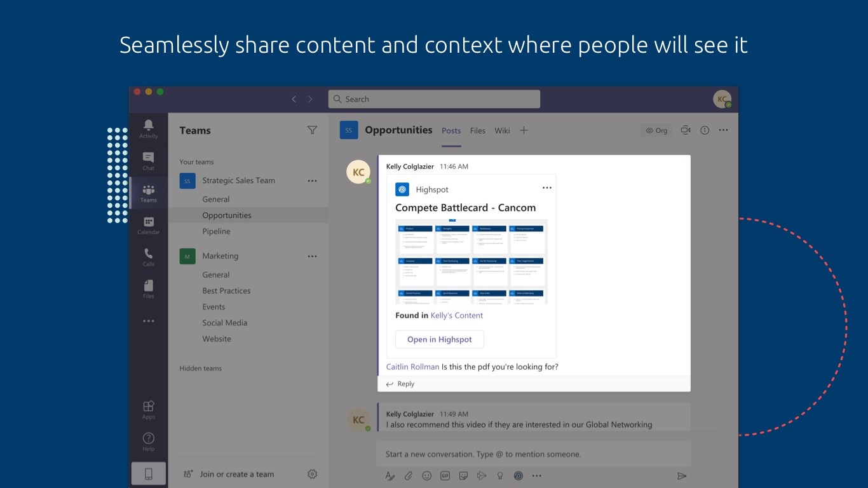Click the Start a new conversation field
Viewport: 868px width, 488px height.
[x=534, y=454]
